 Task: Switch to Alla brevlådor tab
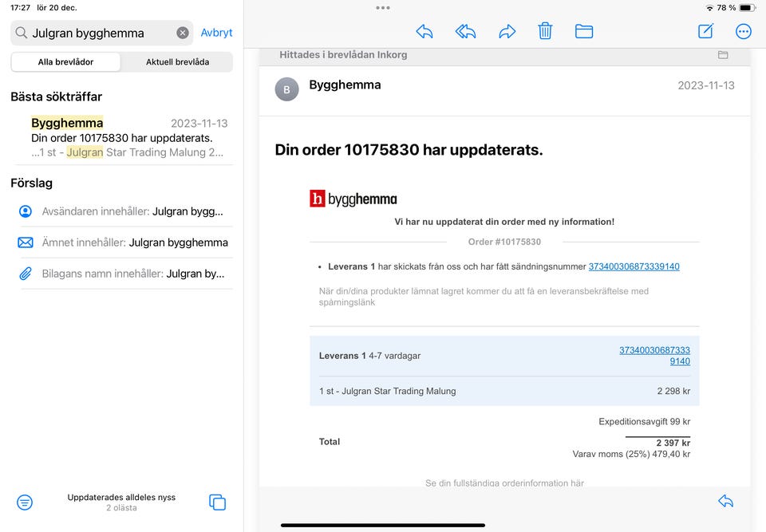(66, 62)
